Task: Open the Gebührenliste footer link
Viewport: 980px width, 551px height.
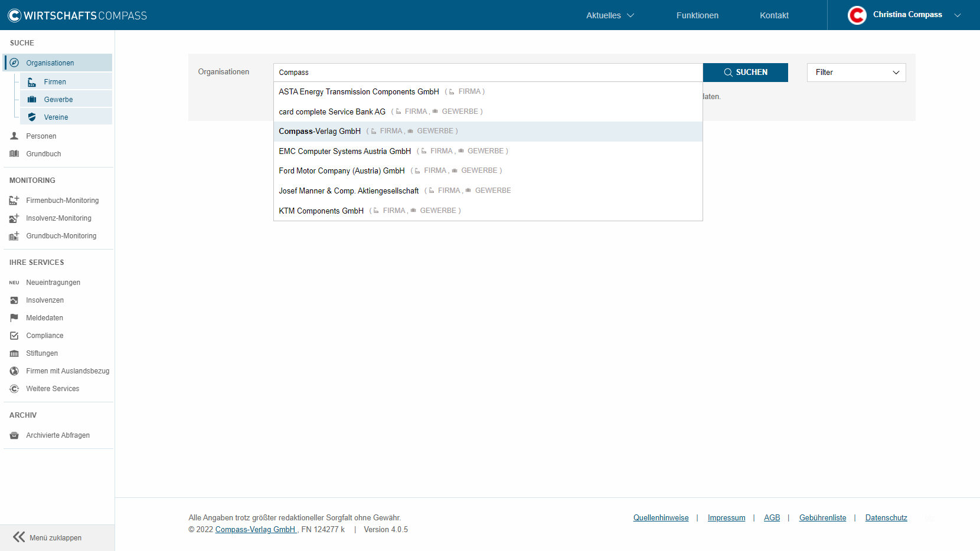Action: pyautogui.click(x=822, y=518)
